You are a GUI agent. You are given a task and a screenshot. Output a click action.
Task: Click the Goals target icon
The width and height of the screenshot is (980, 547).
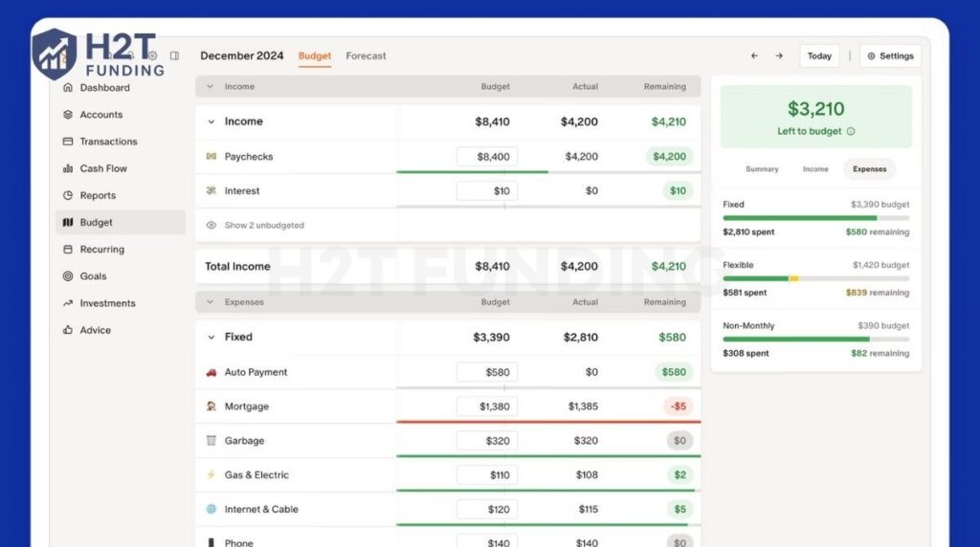point(68,276)
